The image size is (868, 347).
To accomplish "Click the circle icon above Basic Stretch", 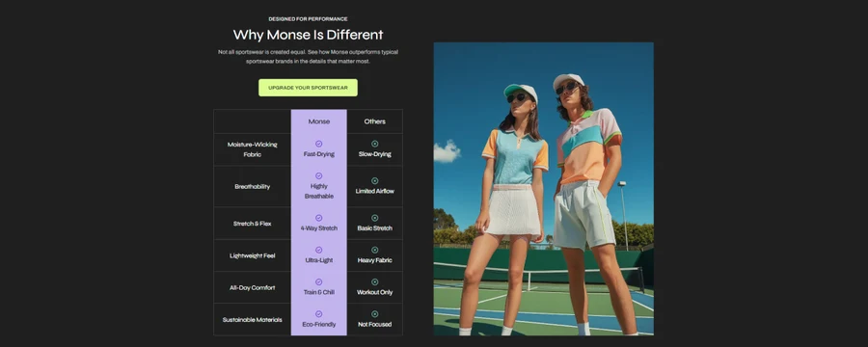I will [375, 218].
